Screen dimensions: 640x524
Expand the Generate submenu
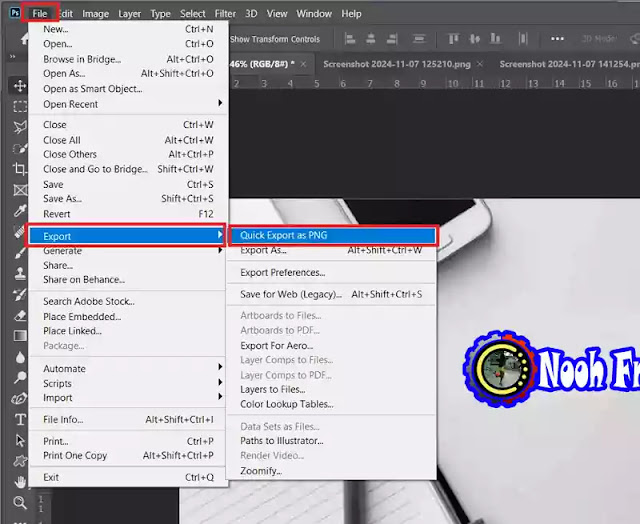(x=127, y=251)
